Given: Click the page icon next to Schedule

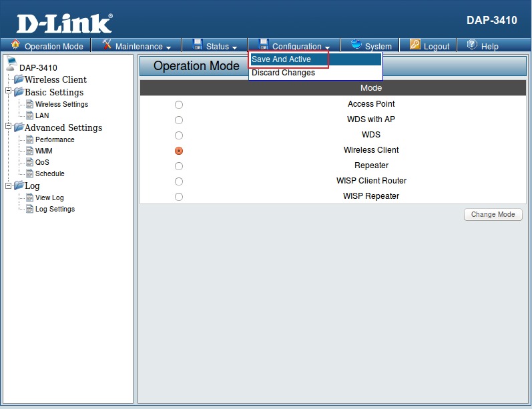Looking at the screenshot, I should pyautogui.click(x=29, y=173).
